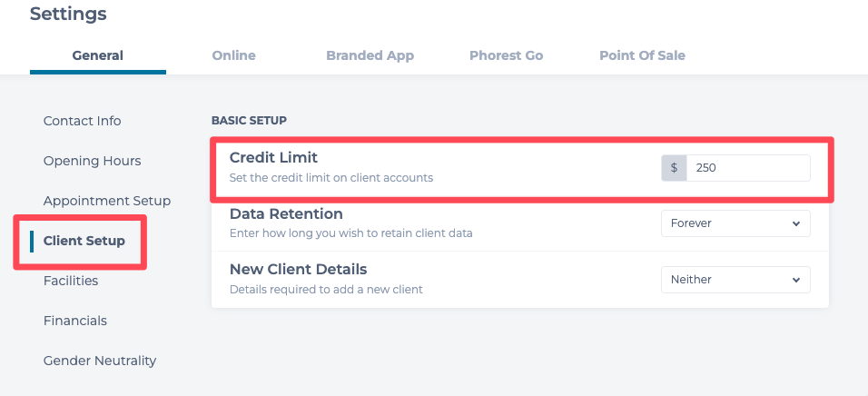Click the Client Setup sidebar item
The image size is (868, 396).
pyautogui.click(x=84, y=241)
